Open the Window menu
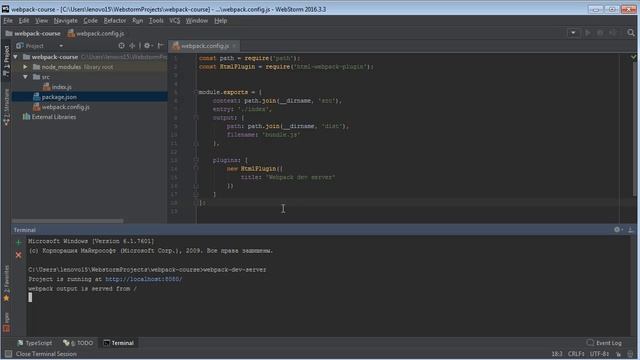 pos(197,20)
